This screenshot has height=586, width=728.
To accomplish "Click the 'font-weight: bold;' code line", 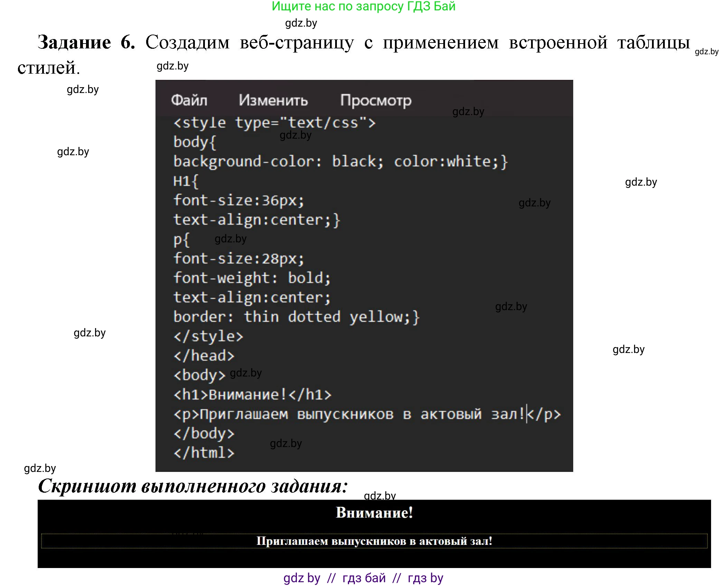I will pyautogui.click(x=252, y=278).
